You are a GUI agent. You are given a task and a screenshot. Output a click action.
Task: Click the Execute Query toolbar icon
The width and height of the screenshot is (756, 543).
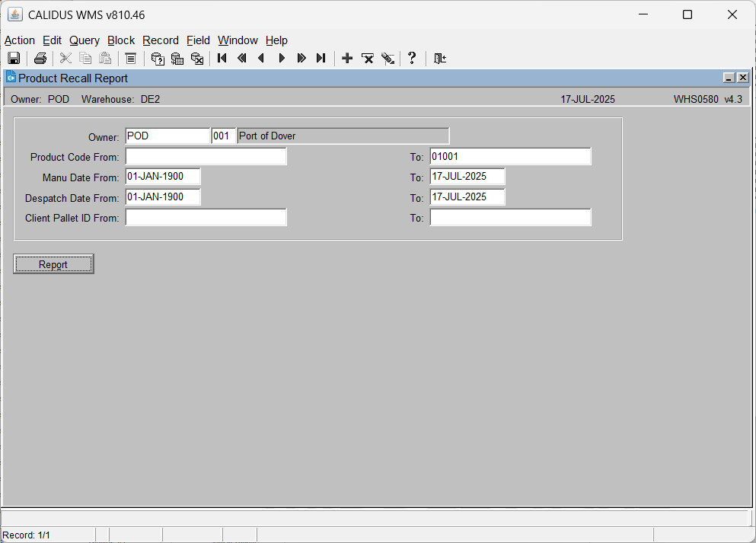click(x=177, y=59)
